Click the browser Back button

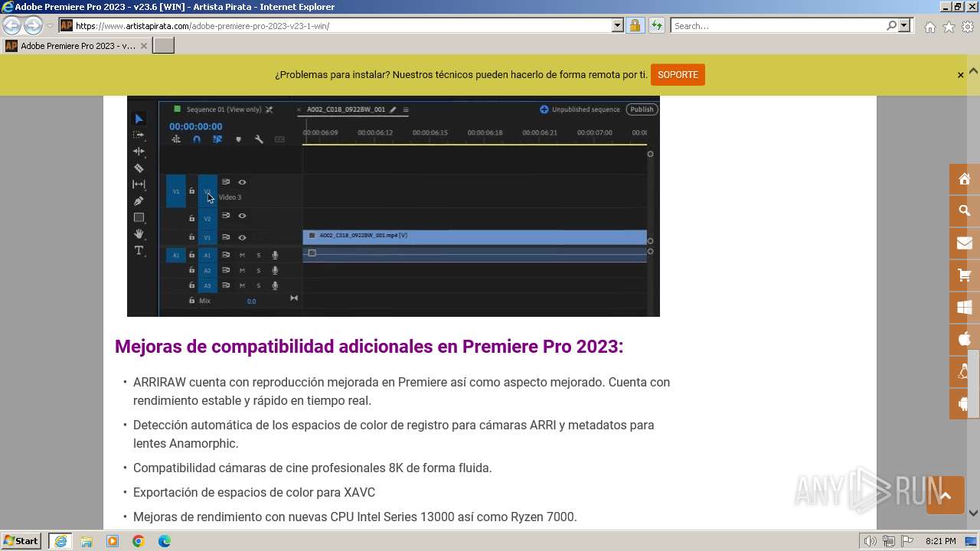point(11,25)
